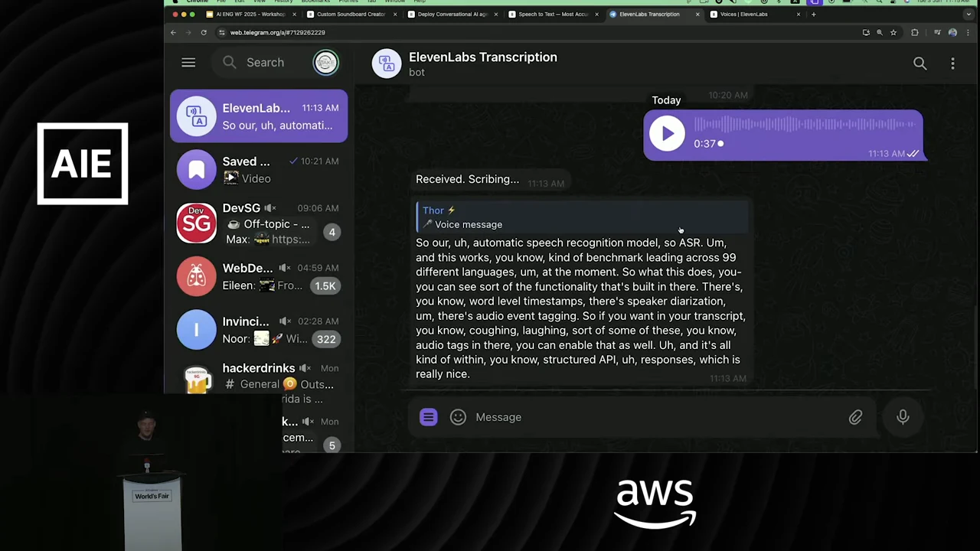Viewport: 980px width, 551px height.
Task: Open the bot commands menu button
Action: [428, 417]
